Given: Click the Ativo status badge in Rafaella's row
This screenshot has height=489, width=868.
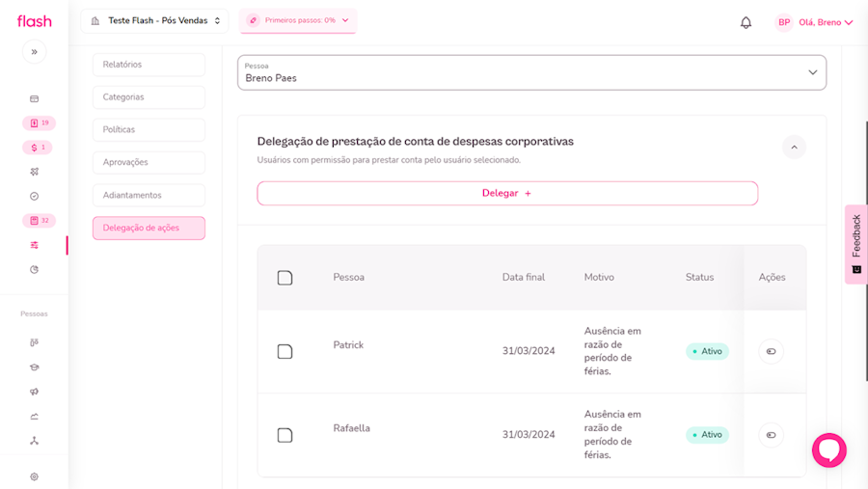Looking at the screenshot, I should click(708, 435).
